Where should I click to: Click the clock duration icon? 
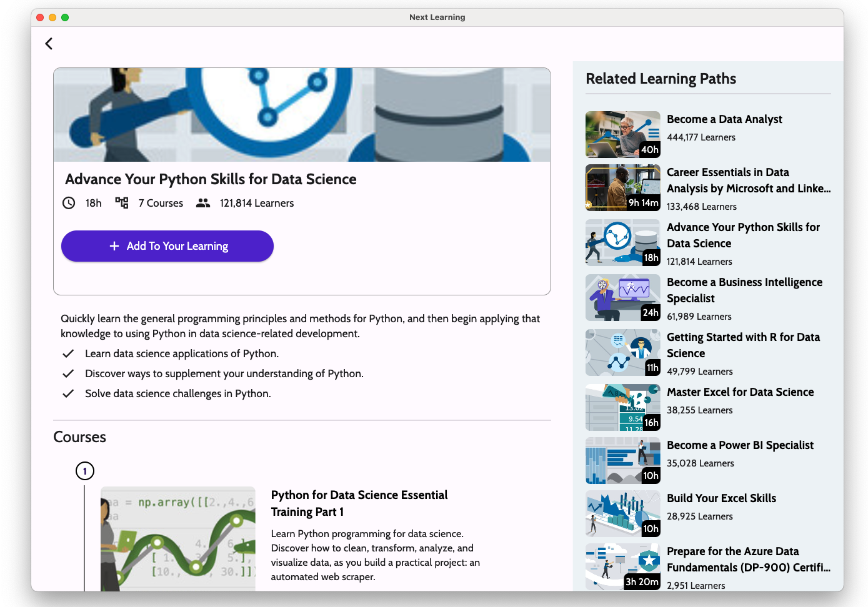pos(69,203)
